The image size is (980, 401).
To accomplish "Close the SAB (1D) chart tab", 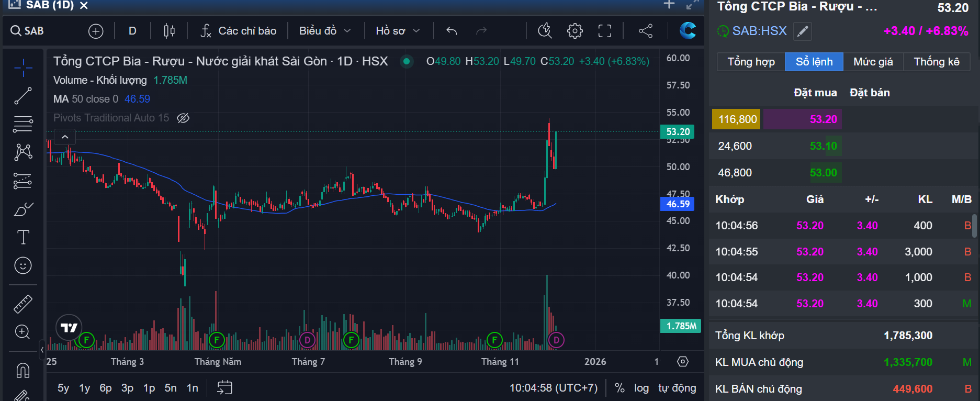I will [x=84, y=5].
